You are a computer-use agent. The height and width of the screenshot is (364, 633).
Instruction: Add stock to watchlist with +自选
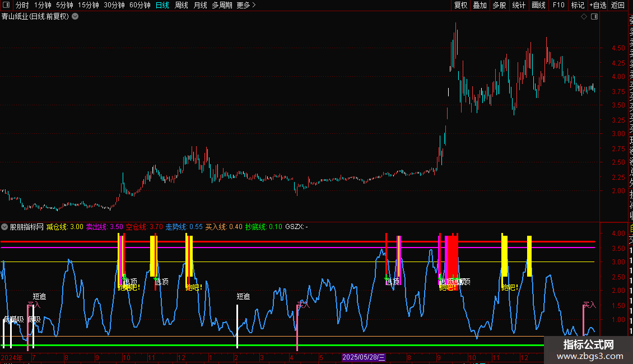[598, 5]
